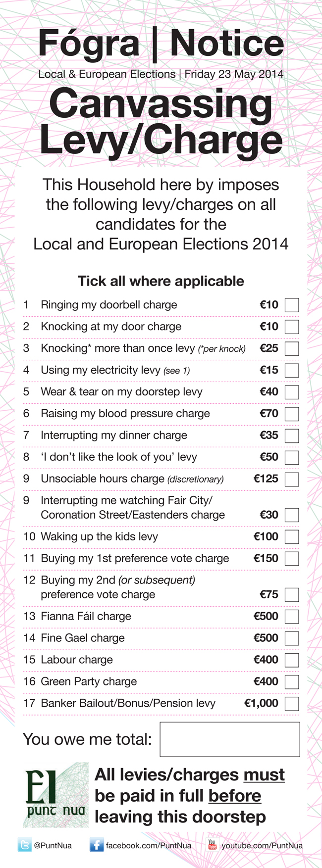Screen dimensions: 322x868
Task: Tick the Labour charge checkbox
Action: point(292,660)
